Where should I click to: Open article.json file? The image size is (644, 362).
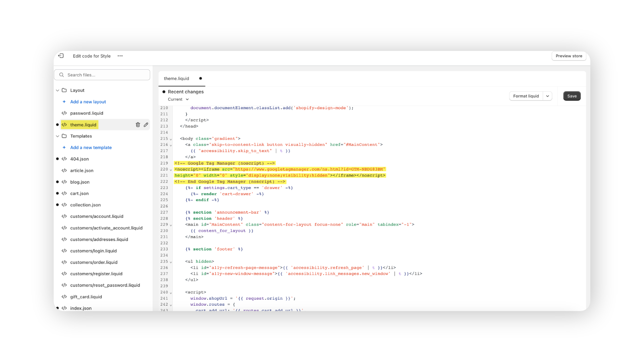click(82, 171)
